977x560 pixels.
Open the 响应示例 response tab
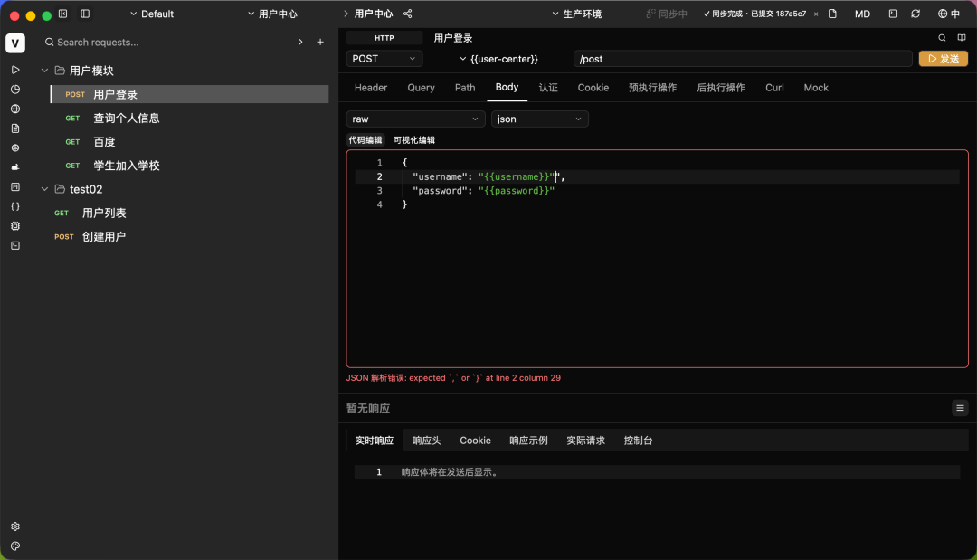pos(528,441)
